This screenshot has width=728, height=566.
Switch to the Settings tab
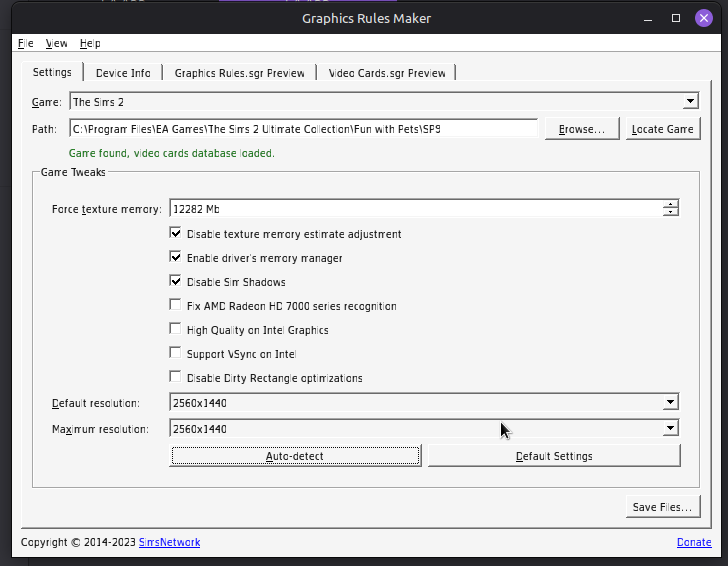pyautogui.click(x=52, y=72)
